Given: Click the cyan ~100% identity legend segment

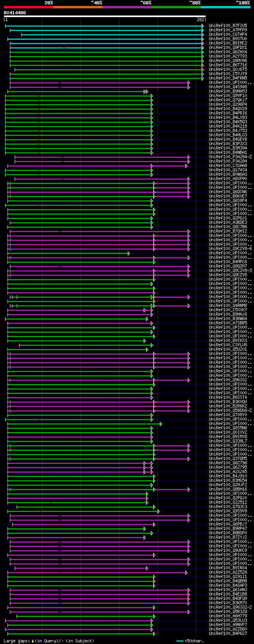Looking at the screenshot, I should pos(225,7).
